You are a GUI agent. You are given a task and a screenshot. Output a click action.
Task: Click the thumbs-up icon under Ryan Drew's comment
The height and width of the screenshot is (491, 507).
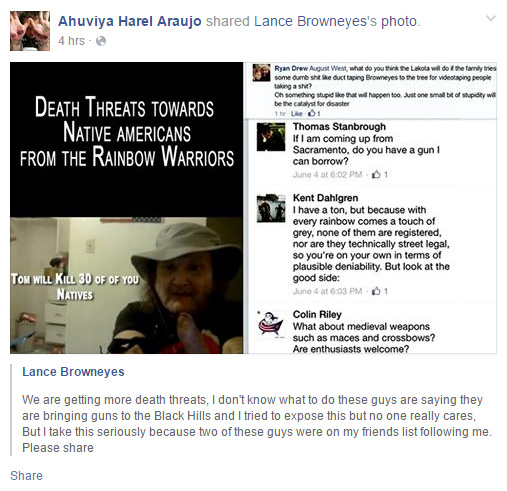(312, 113)
